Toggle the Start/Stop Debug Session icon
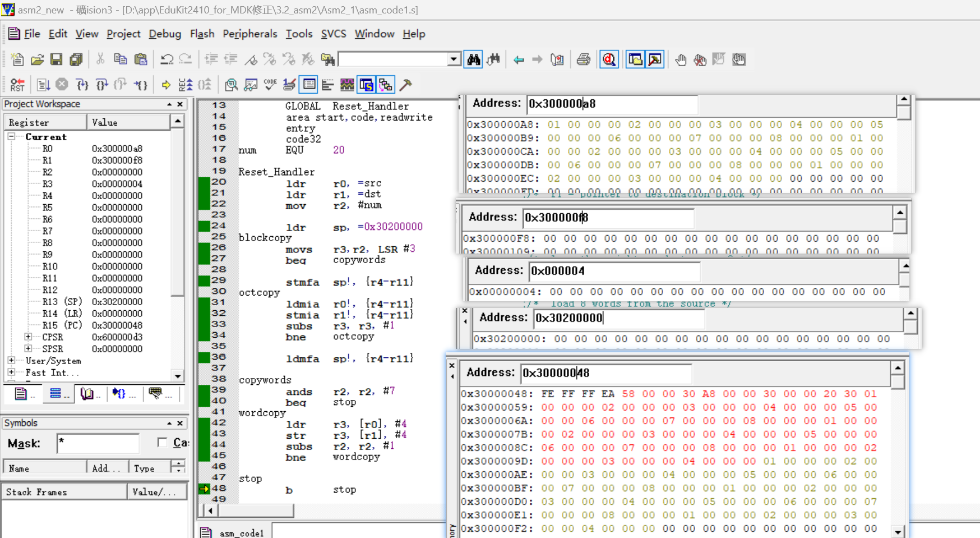The height and width of the screenshot is (538, 980). (x=609, y=59)
